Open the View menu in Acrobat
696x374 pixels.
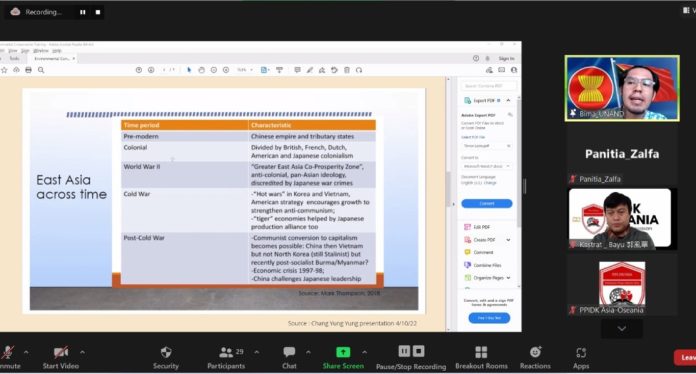click(13, 51)
